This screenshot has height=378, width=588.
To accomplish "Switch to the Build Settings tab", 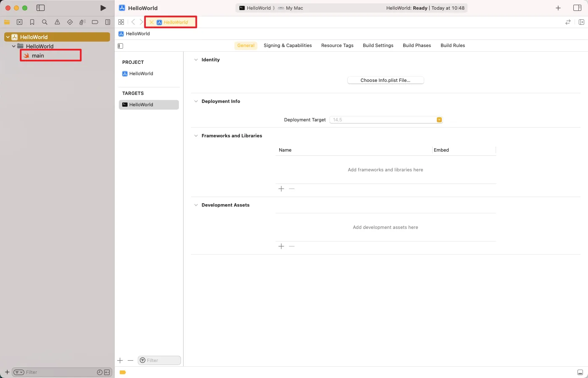I will click(x=378, y=45).
